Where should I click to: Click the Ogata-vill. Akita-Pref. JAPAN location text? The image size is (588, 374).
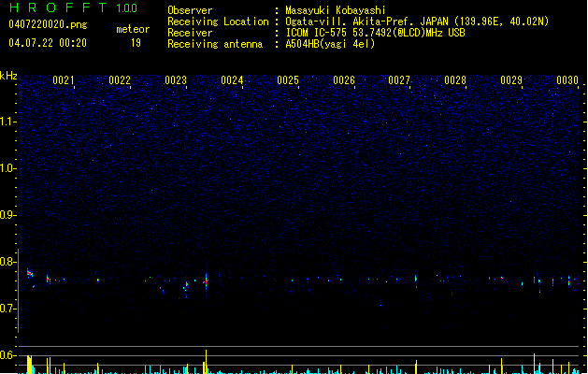[417, 22]
